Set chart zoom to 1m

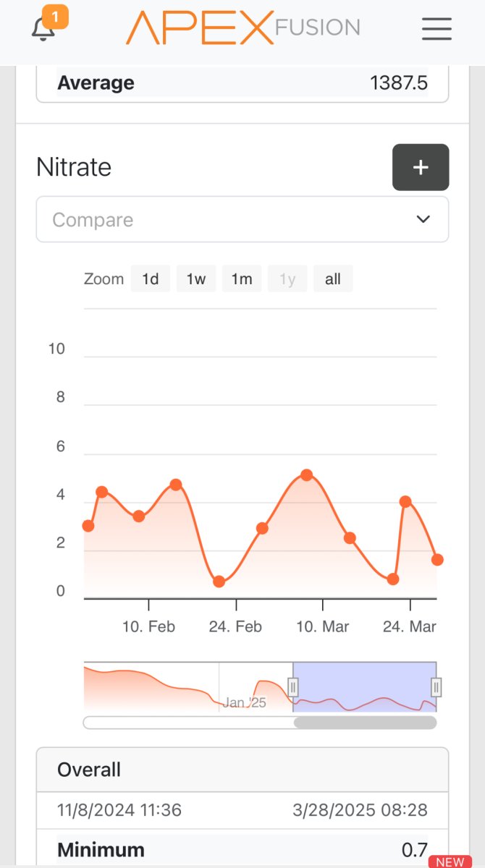tap(242, 278)
